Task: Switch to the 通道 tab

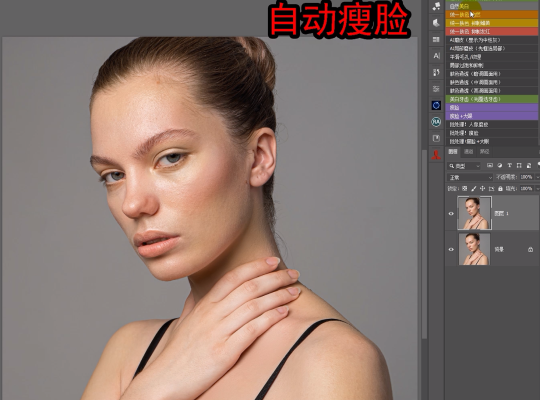Action: [x=468, y=152]
